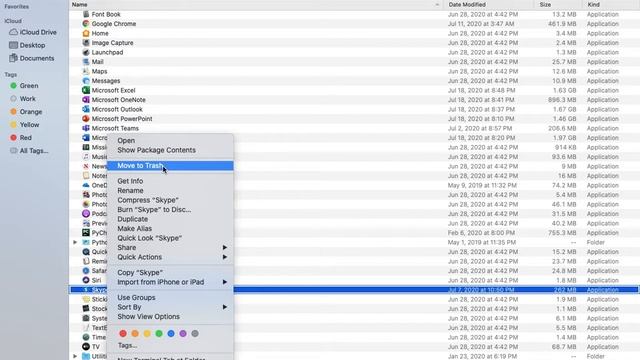Select the Home app icon

pos(86,33)
